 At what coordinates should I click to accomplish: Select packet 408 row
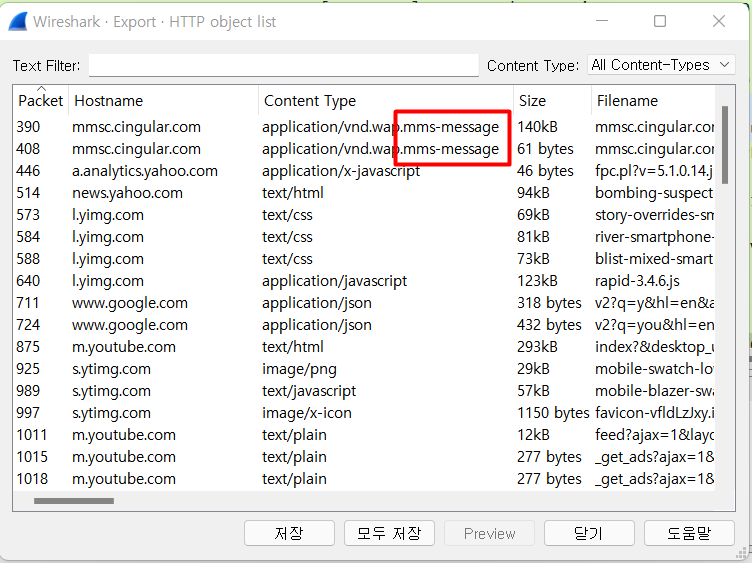pos(364,149)
